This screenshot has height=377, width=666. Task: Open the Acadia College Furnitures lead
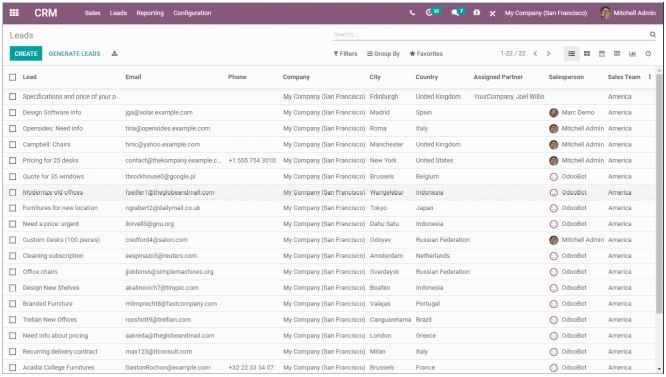(x=58, y=368)
